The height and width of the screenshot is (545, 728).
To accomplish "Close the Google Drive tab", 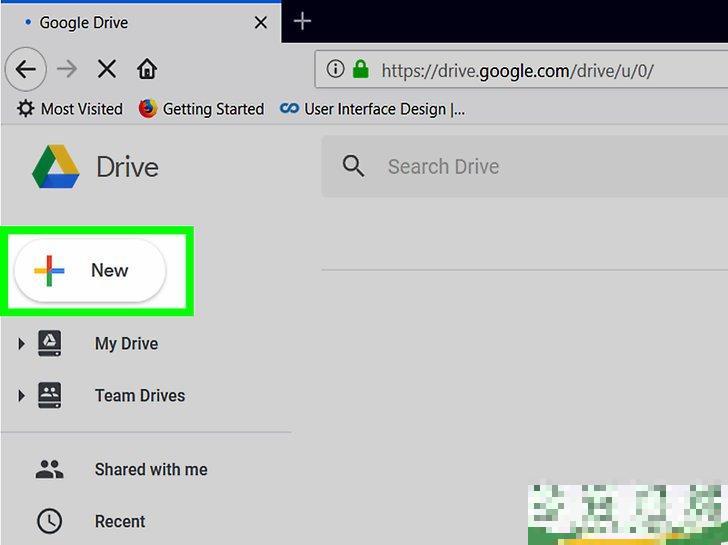I will (260, 22).
